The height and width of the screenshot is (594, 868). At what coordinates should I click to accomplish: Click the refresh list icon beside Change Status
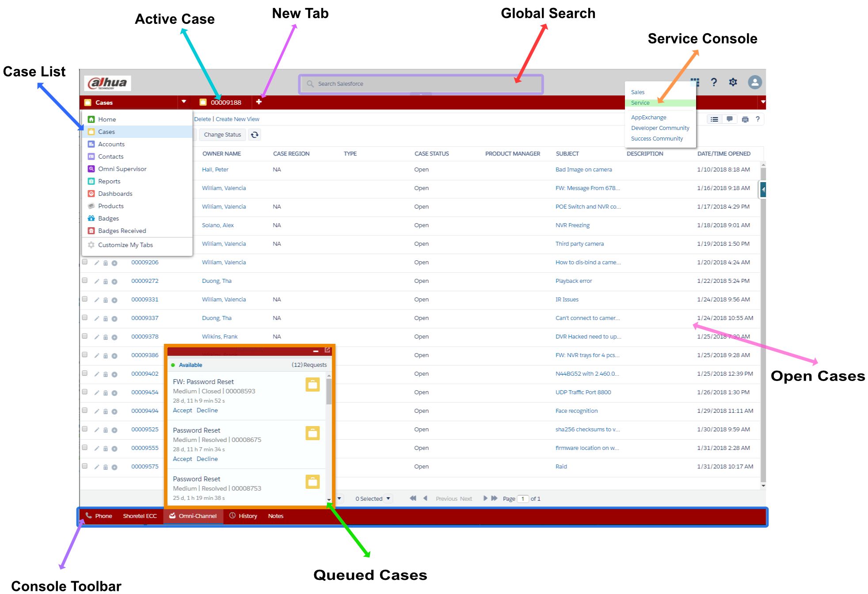(x=255, y=135)
